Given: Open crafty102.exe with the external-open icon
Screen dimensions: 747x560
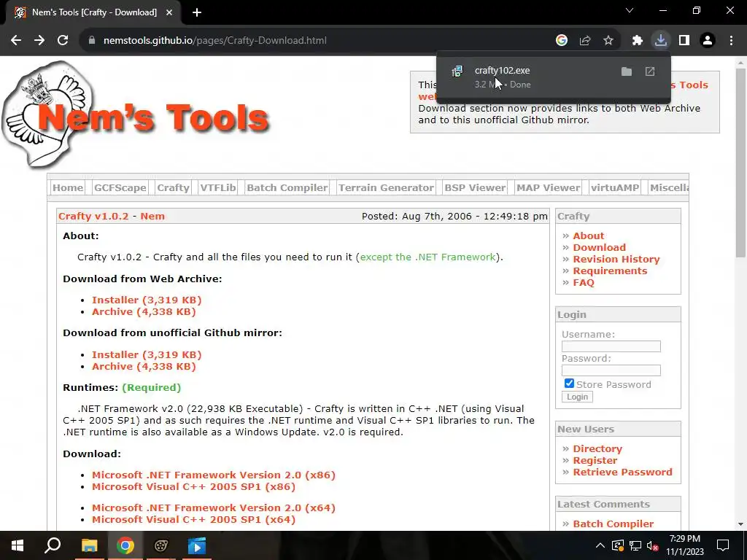Looking at the screenshot, I should tap(650, 71).
